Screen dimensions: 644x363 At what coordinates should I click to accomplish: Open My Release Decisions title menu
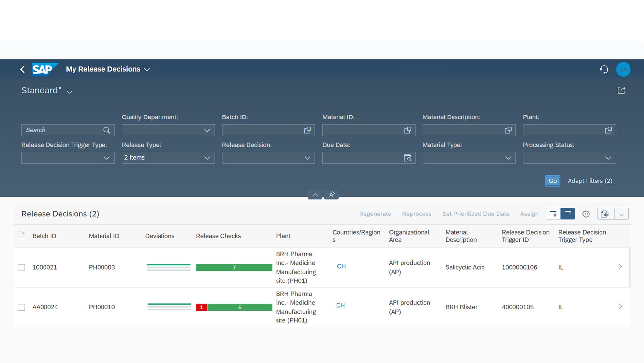click(x=147, y=69)
